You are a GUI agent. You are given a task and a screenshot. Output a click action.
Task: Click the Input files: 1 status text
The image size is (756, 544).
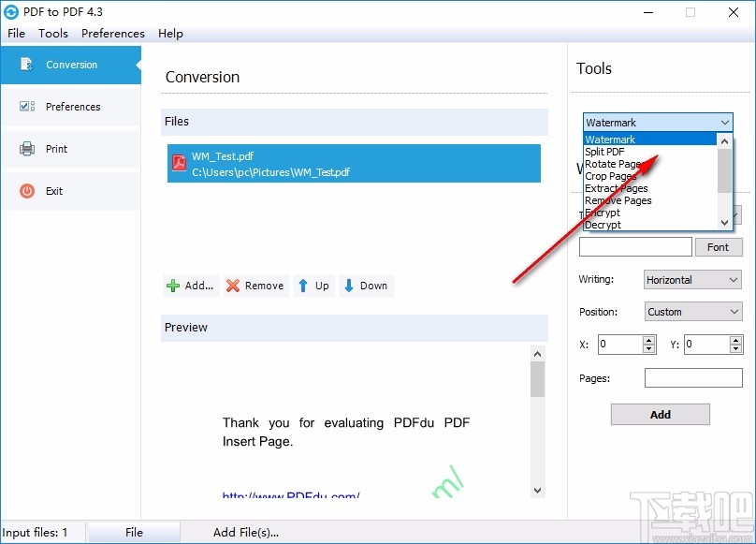pyautogui.click(x=35, y=533)
